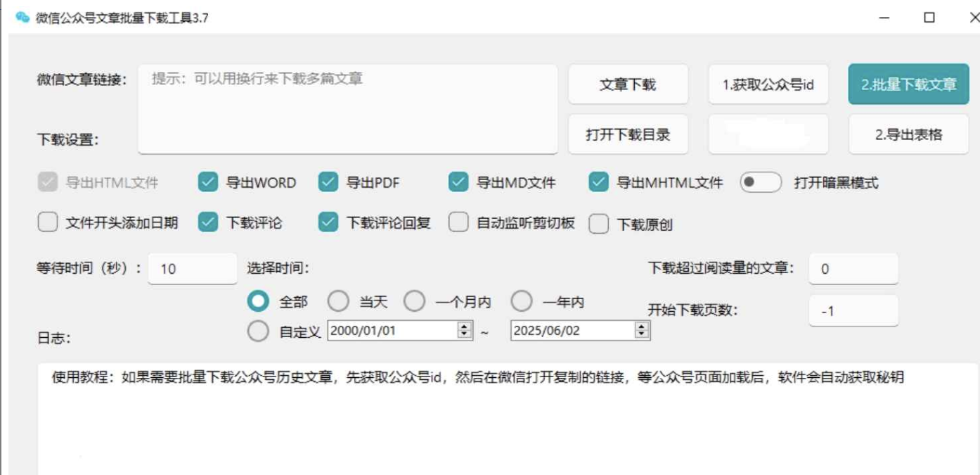The width and height of the screenshot is (980, 475).
Task: Disable 导出PDF export option
Action: tap(328, 182)
